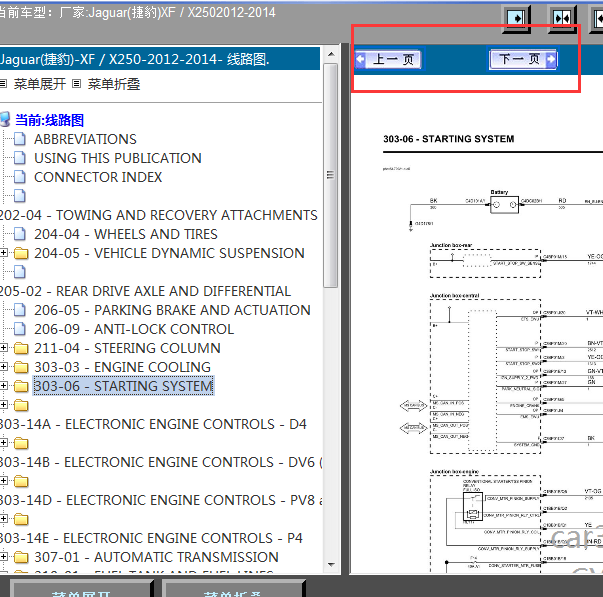
Task: Click the 菜单折叠 collapse icon
Action: 77,83
